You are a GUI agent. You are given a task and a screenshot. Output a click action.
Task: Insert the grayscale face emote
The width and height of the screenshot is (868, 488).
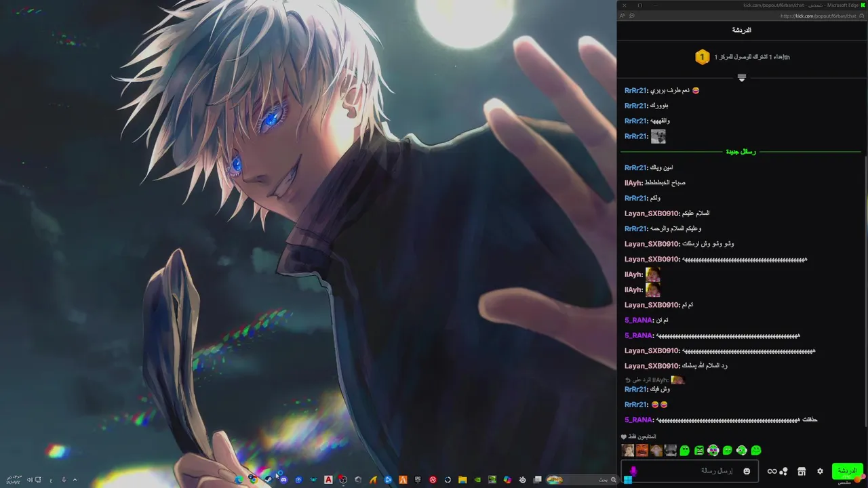coord(671,450)
